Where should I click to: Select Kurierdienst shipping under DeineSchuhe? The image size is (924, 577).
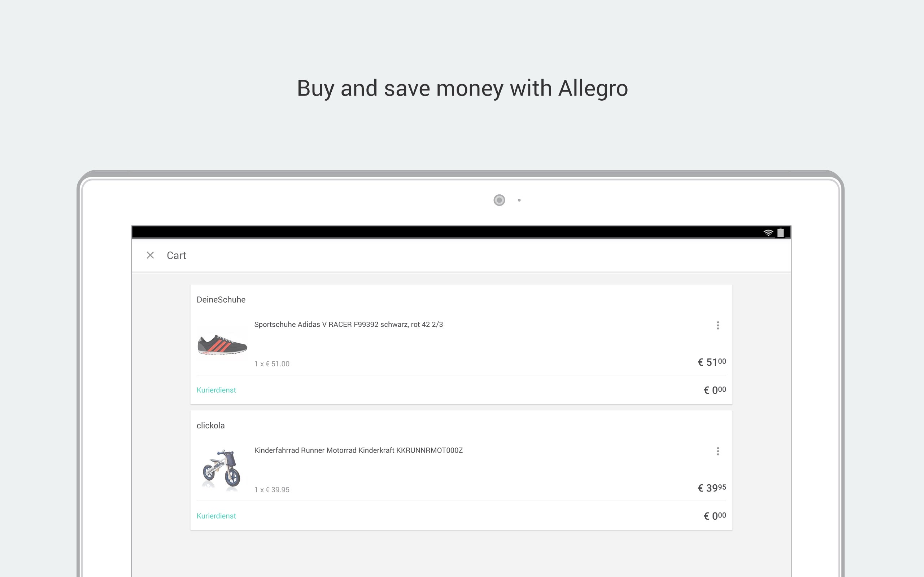click(x=216, y=390)
